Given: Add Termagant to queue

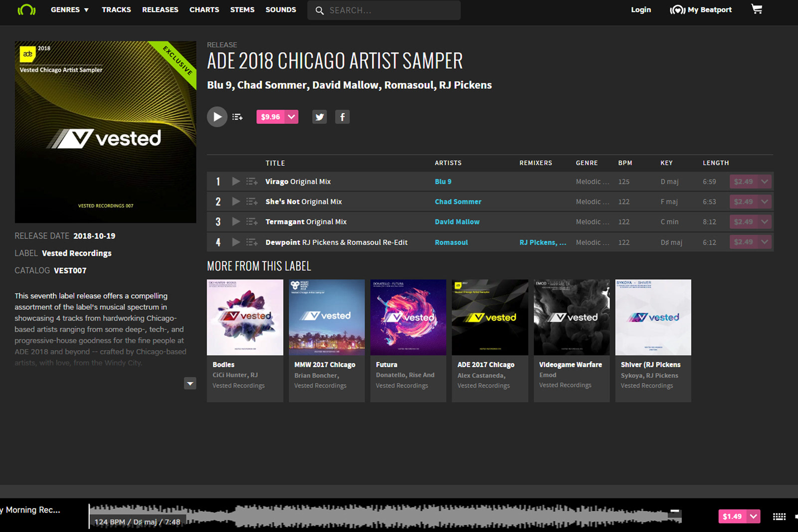Looking at the screenshot, I should [252, 221].
